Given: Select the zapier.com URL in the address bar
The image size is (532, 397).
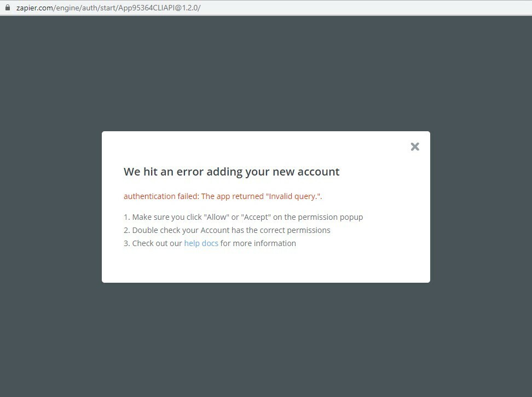Looking at the screenshot, I should point(108,8).
